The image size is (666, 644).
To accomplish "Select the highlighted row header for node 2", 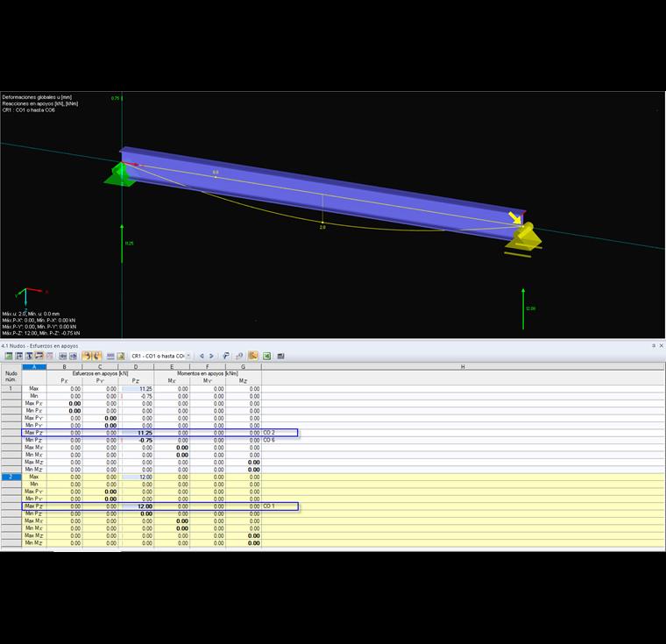I will 11,477.
